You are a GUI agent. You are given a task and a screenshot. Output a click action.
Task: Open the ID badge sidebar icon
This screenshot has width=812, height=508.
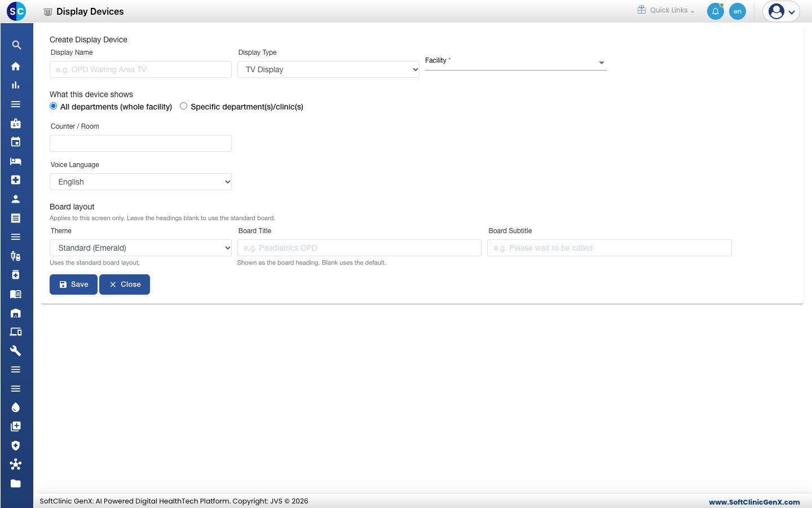[16, 123]
